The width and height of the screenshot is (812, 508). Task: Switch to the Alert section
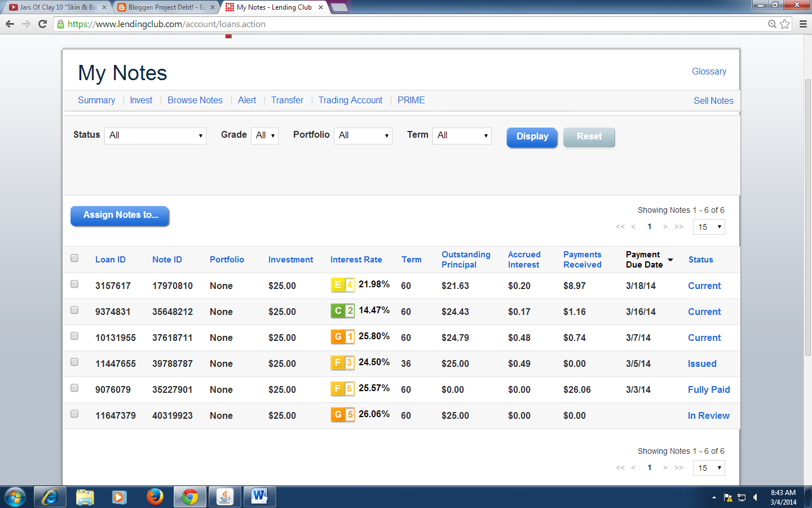tap(247, 100)
